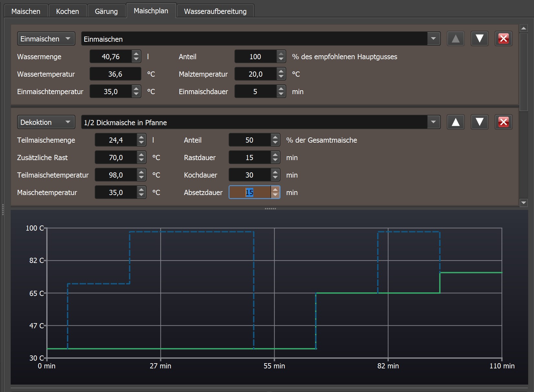Click splitter handle above the temperature chart

point(270,209)
